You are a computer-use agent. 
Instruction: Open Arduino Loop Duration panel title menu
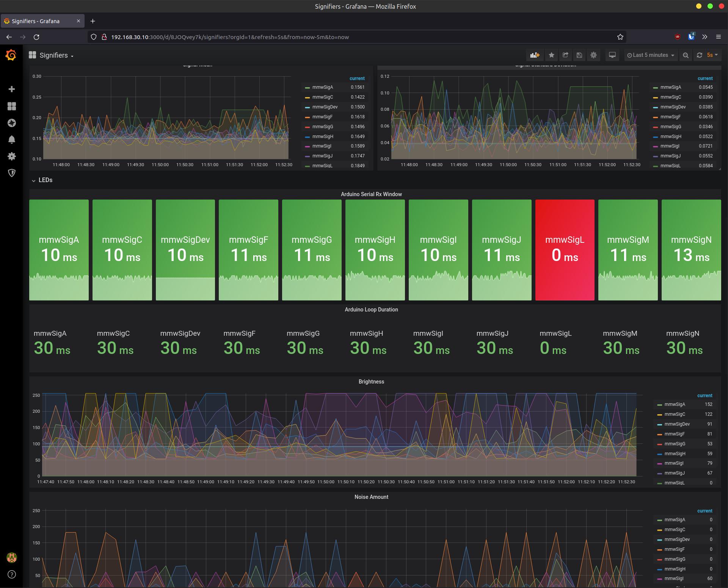pos(371,310)
